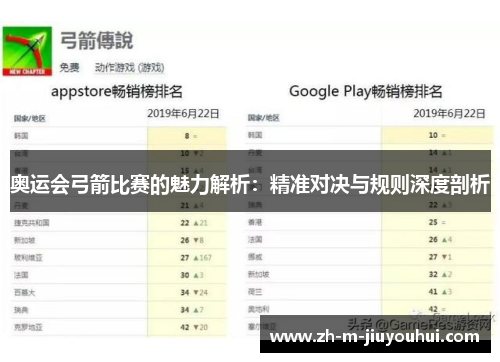Viewport: 500px width, 362px height.
Task: Select the 免费 price label
Action: click(x=69, y=67)
